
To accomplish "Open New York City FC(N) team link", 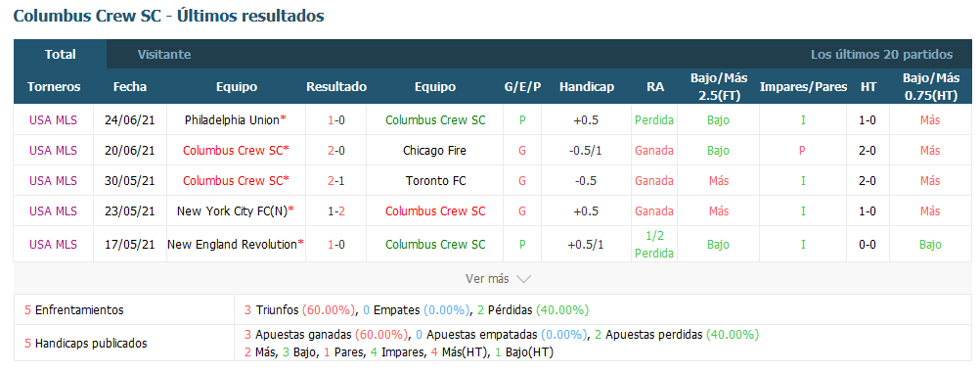I will coord(232,211).
